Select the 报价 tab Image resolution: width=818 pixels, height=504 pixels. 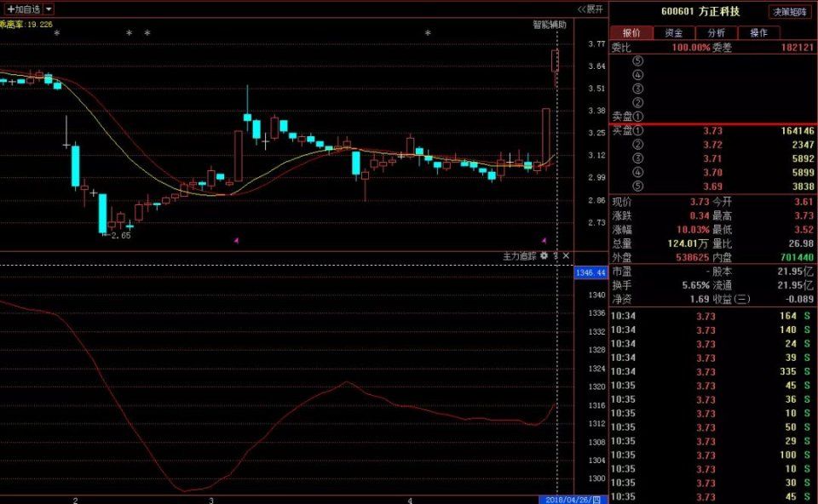(631, 32)
